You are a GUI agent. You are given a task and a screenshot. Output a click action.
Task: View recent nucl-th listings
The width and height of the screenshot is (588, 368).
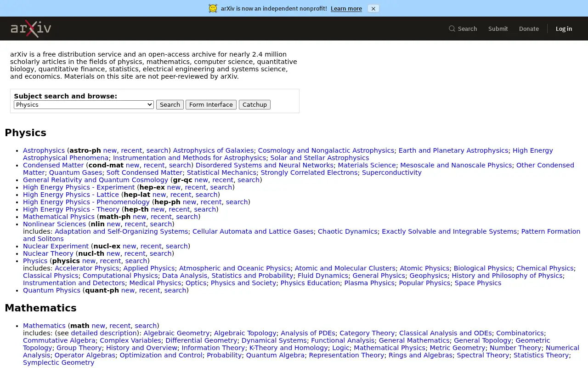tap(135, 253)
